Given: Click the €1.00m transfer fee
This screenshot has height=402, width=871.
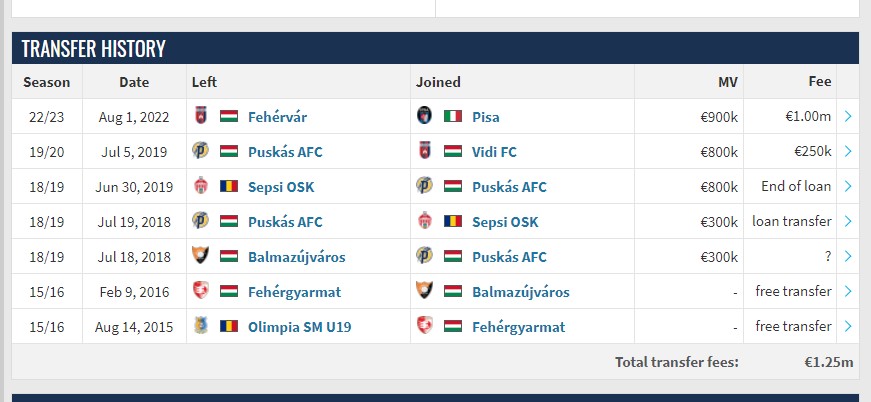Looking at the screenshot, I should point(808,116).
